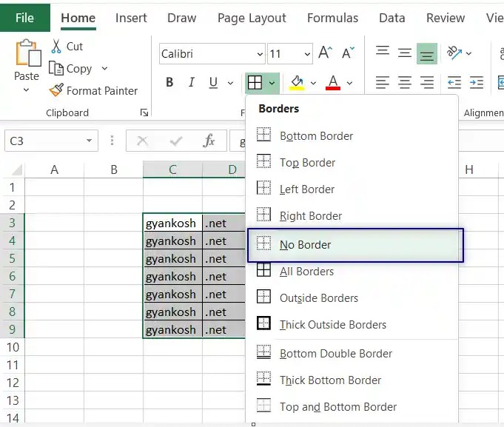
Task: Select Bottom Double Border option
Action: click(x=352, y=354)
